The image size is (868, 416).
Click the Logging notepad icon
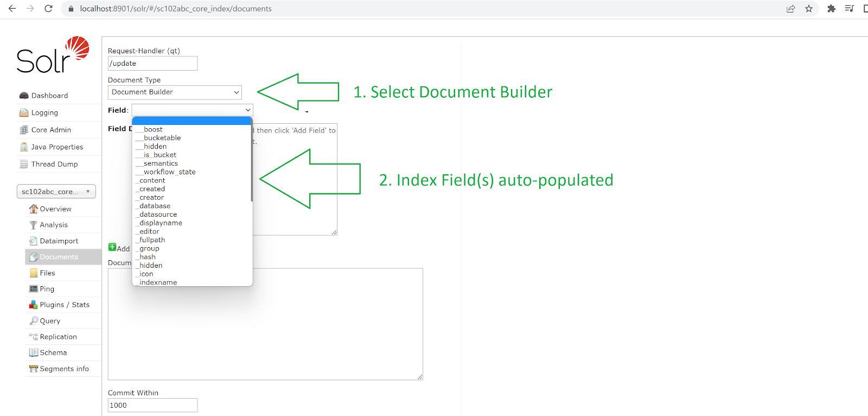pyautogui.click(x=24, y=112)
